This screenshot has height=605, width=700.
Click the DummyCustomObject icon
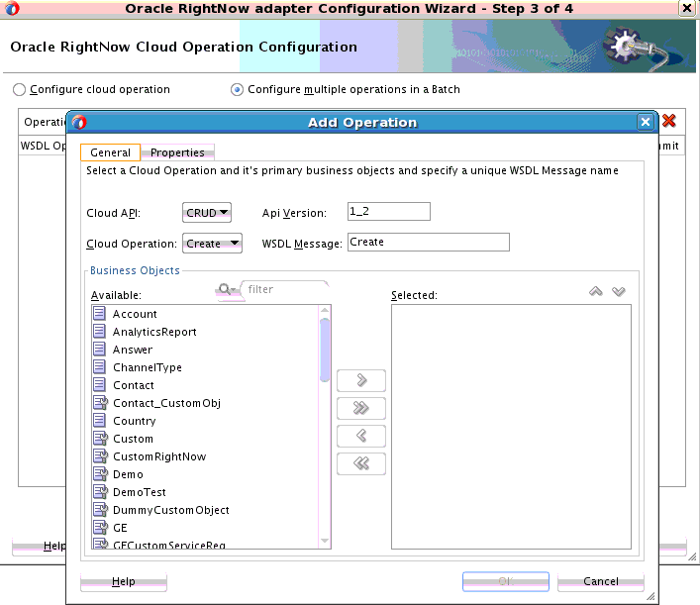[x=100, y=510]
